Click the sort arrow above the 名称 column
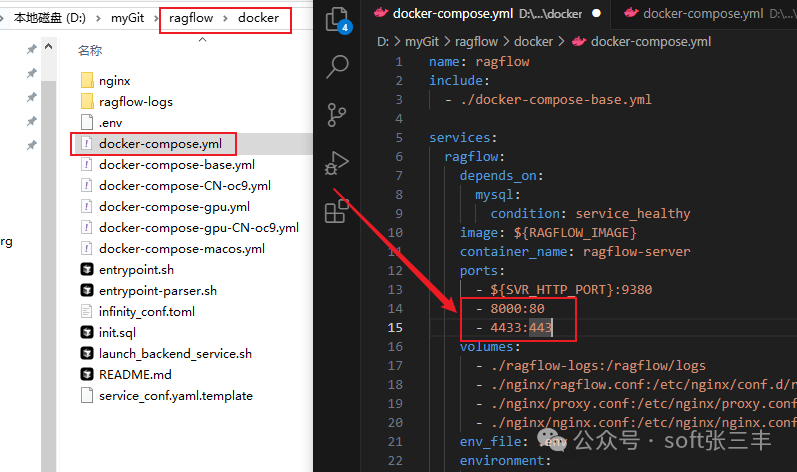This screenshot has height=472, width=797. tap(202, 40)
